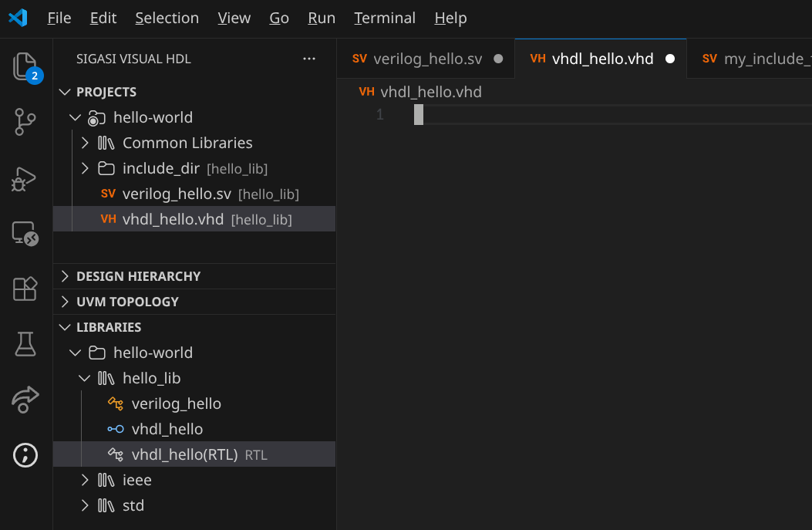Expand the UVM Topology section
Screen dimensions: 812x530
127,302
